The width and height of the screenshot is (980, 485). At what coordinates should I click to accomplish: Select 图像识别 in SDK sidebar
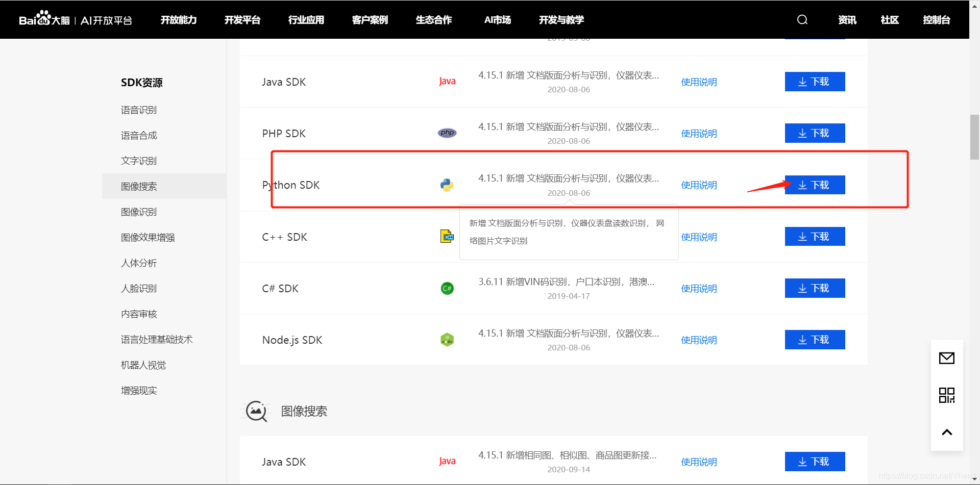(139, 212)
